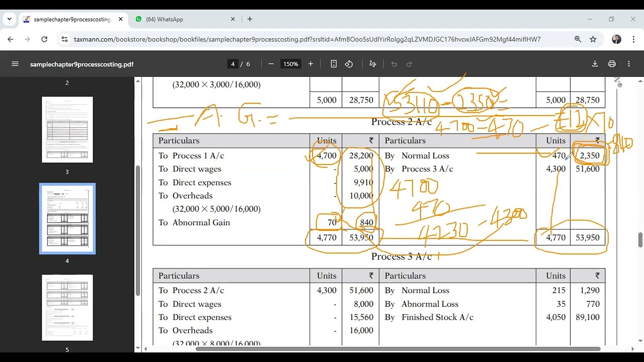This screenshot has height=362, width=644.
Task: Close the WhatsApp tab
Action: pos(233,19)
